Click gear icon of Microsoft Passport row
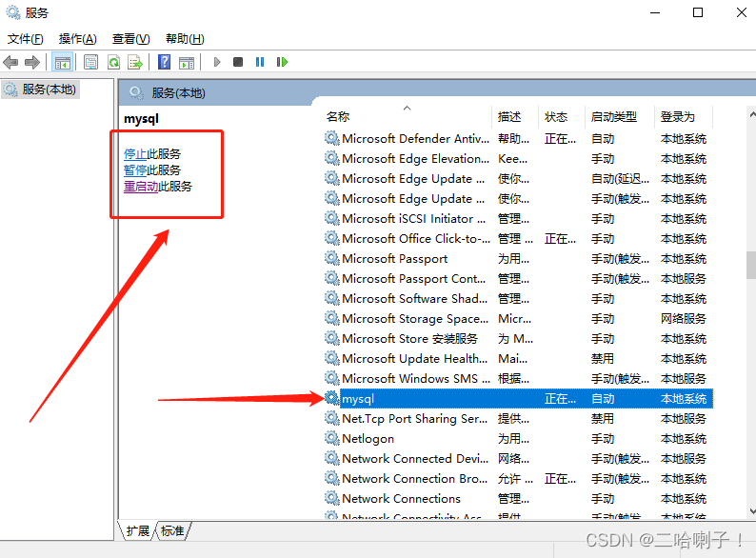The image size is (756, 558). point(331,258)
